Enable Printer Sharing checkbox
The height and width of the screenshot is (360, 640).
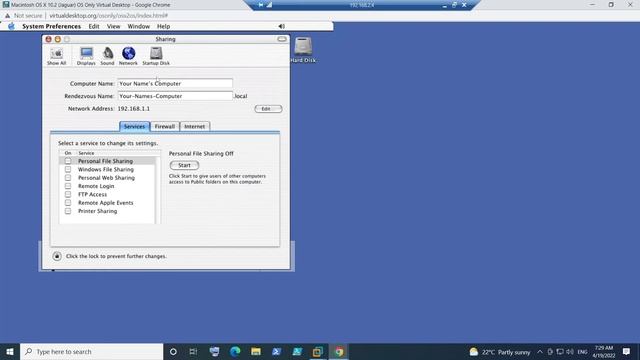click(x=68, y=211)
